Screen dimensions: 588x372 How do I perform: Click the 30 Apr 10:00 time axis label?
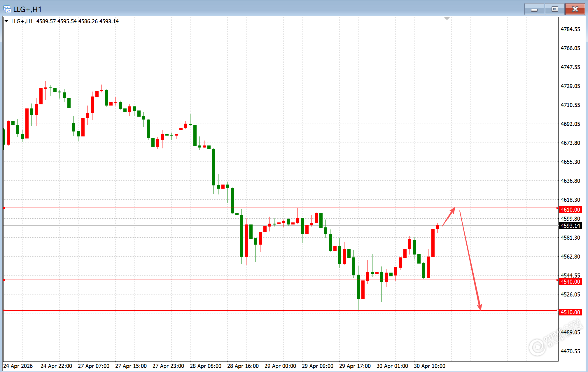click(429, 366)
